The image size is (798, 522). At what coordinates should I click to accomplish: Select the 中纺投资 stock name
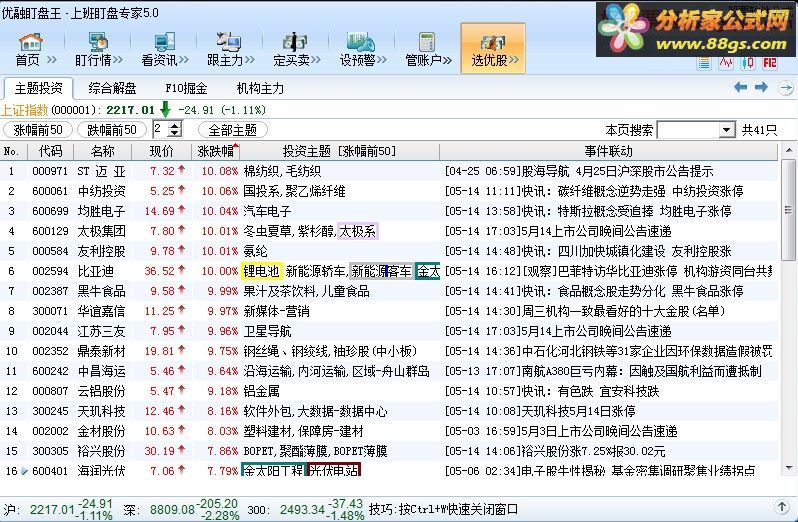[102, 191]
